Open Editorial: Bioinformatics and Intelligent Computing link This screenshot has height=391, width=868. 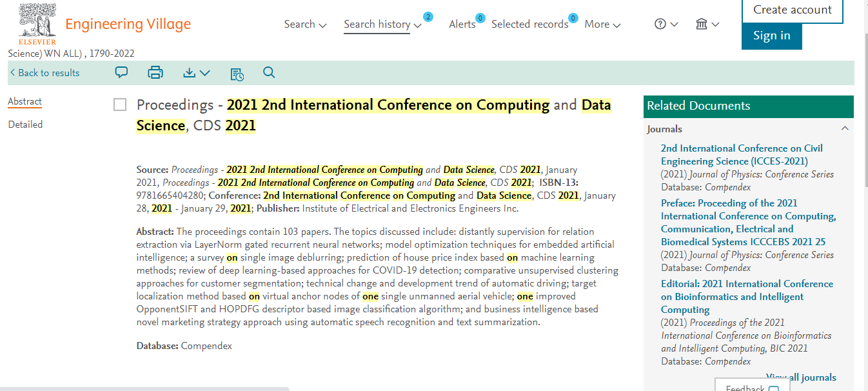click(x=747, y=297)
